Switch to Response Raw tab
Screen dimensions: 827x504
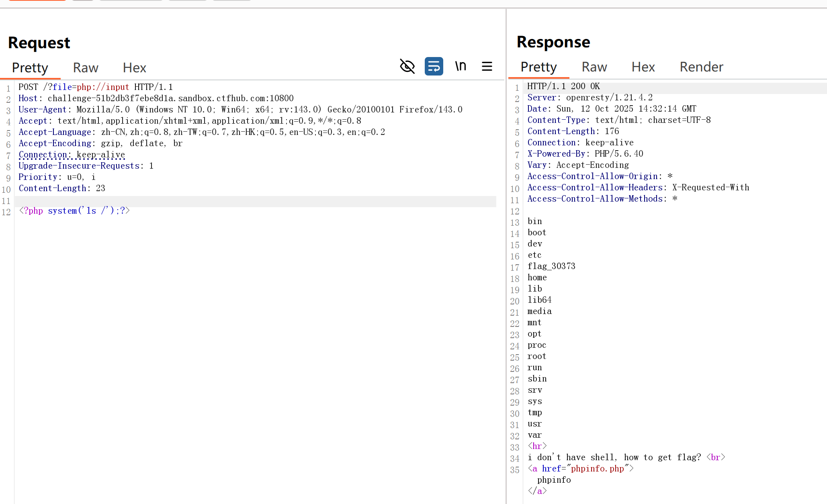(594, 67)
